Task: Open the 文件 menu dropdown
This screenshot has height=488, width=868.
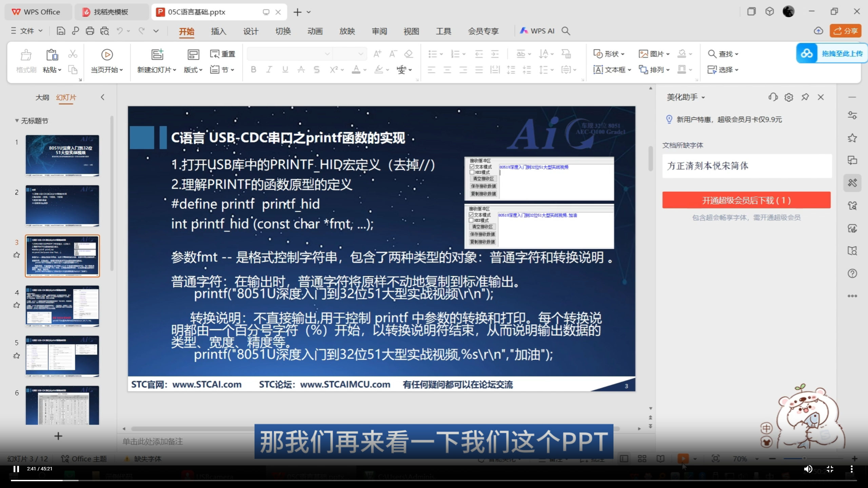Action: (27, 31)
